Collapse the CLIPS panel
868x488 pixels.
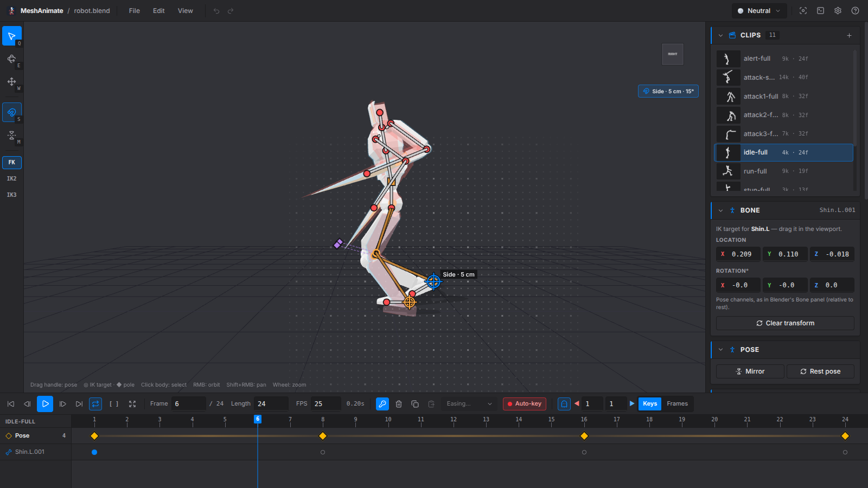[720, 35]
